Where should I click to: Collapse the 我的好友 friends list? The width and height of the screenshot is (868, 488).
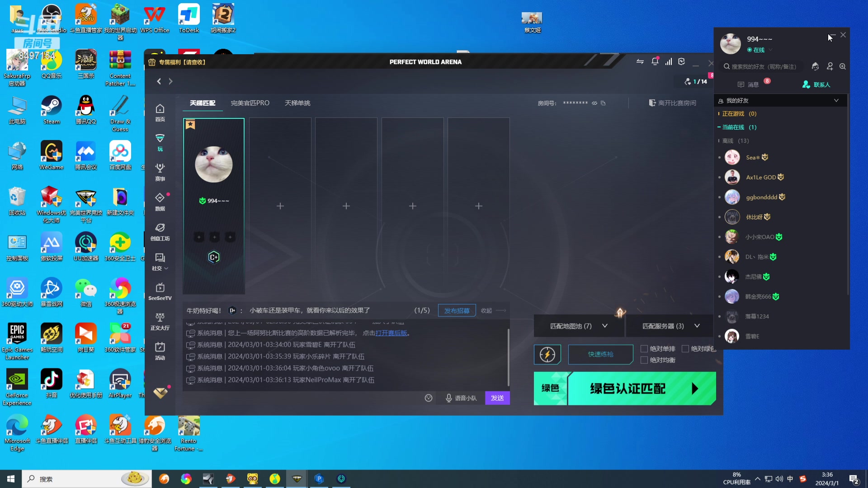point(836,100)
